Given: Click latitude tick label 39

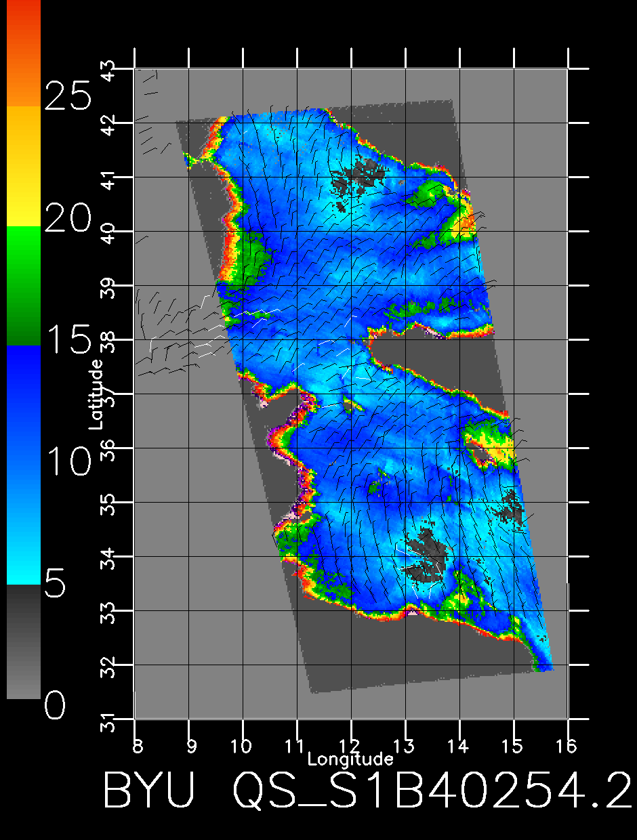Looking at the screenshot, I should [108, 288].
